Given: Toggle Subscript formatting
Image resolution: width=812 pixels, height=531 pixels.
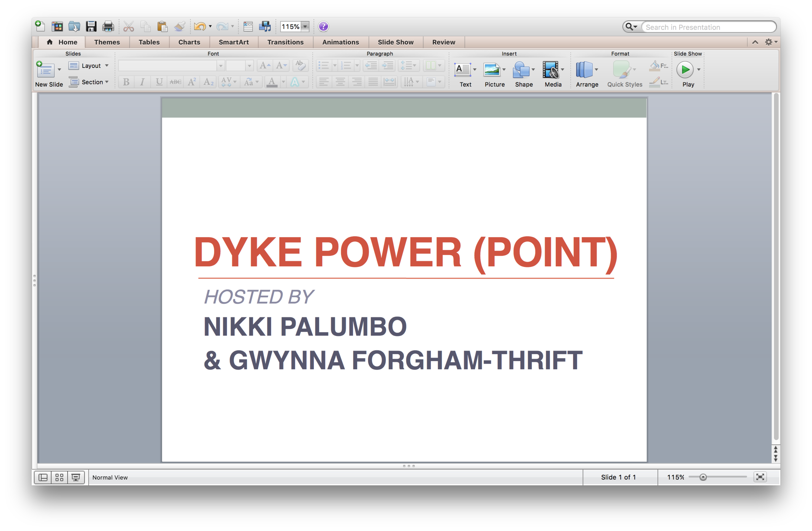Looking at the screenshot, I should 208,82.
